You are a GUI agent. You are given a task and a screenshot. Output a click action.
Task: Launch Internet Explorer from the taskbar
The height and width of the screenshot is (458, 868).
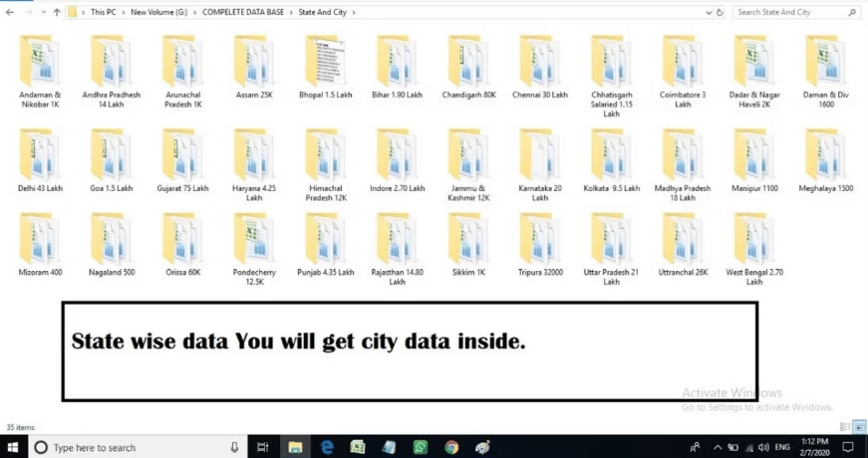click(327, 447)
